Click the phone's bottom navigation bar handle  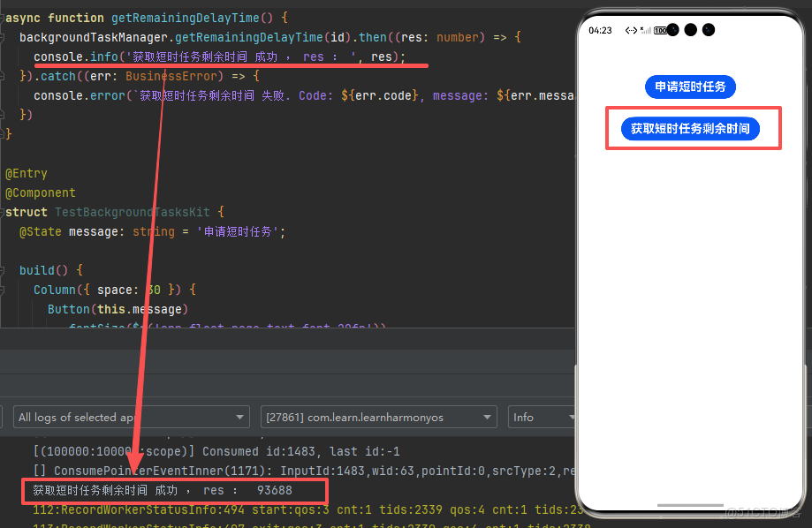point(690,505)
